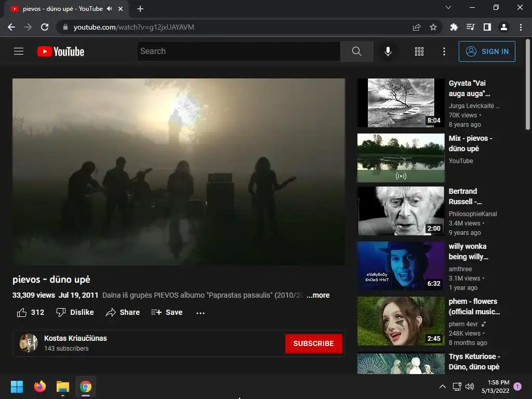Open more actions ellipsis under video
The image size is (532, 399).
[x=201, y=313]
